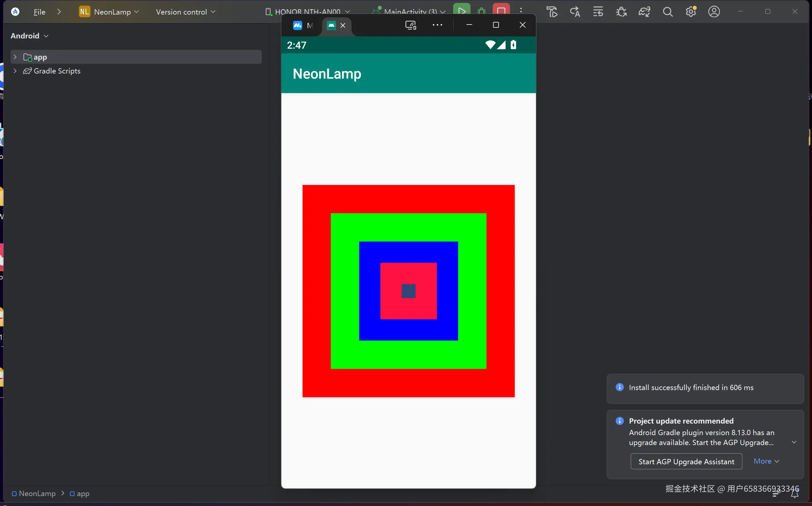
Task: Open IDE settings gear icon
Action: click(x=690, y=12)
